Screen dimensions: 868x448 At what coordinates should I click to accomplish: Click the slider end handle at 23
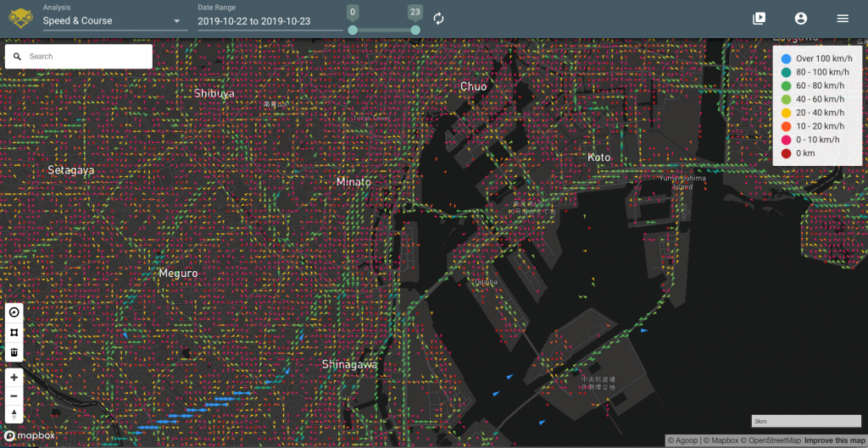click(415, 30)
